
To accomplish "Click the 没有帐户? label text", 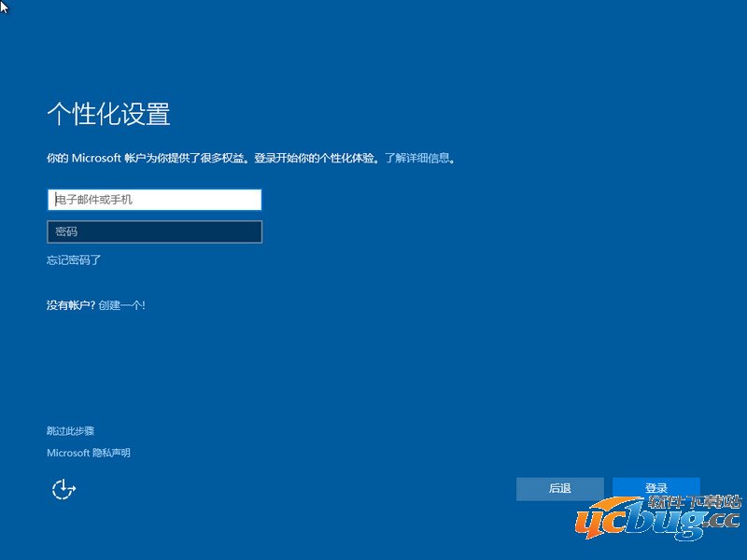I will 71,305.
